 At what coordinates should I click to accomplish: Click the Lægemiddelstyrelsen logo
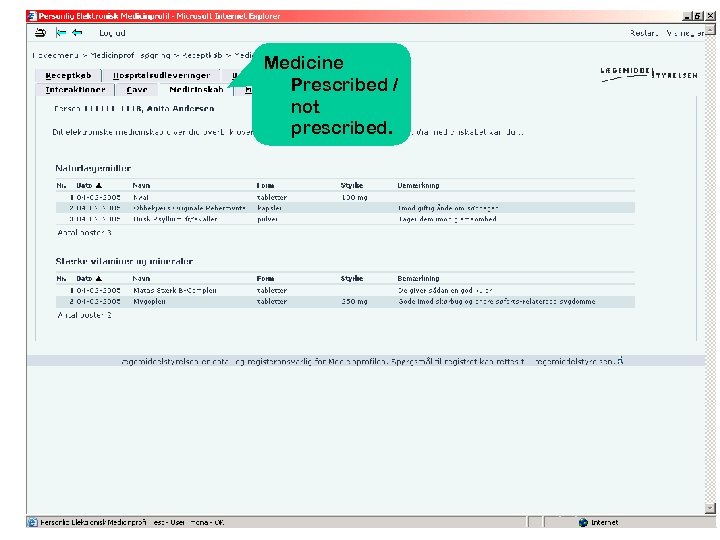tap(649, 74)
